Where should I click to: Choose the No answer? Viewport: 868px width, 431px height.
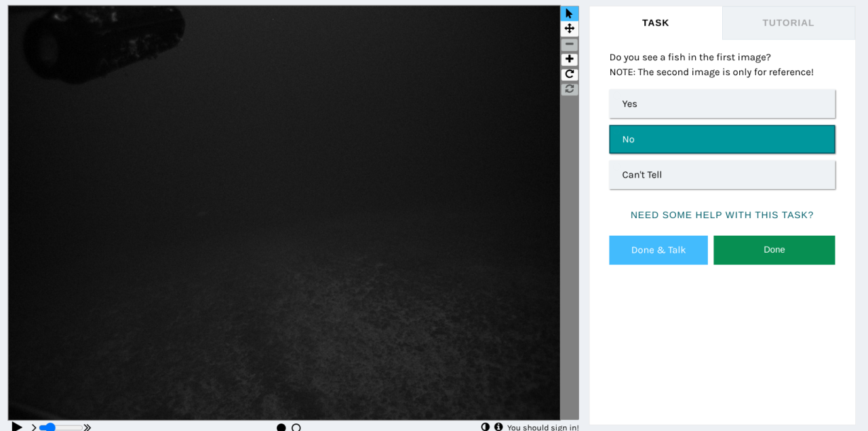point(722,139)
